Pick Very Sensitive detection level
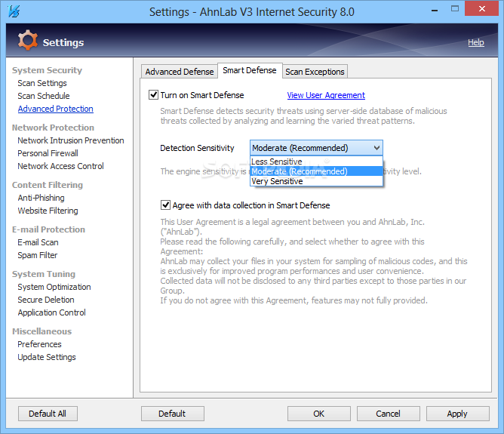504x434 pixels. [x=316, y=181]
